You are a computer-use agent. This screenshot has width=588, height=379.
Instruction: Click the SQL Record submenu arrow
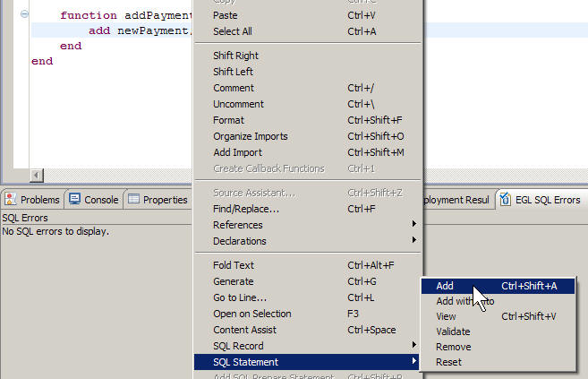tap(414, 345)
